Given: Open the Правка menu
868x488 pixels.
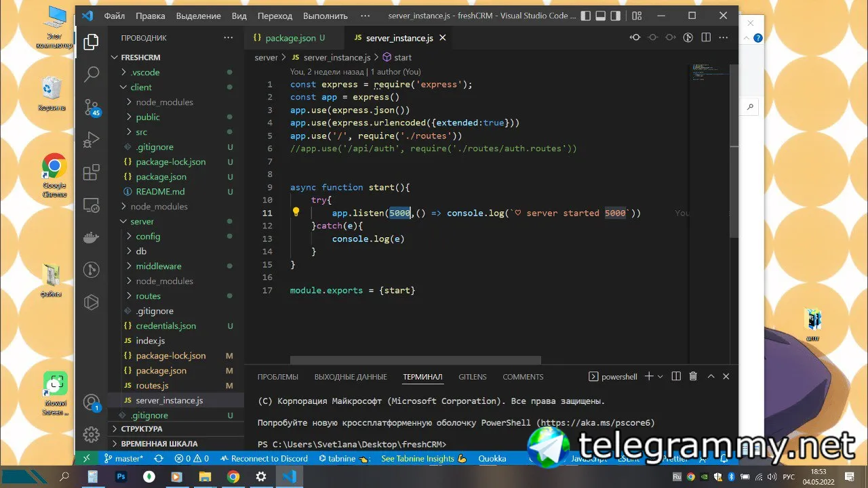Looking at the screenshot, I should (150, 16).
